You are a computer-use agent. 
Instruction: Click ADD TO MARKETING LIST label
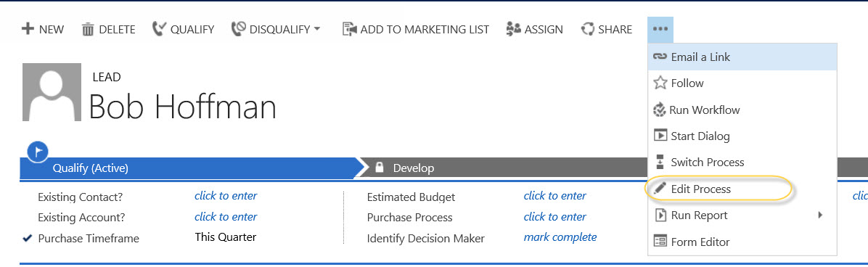[425, 29]
